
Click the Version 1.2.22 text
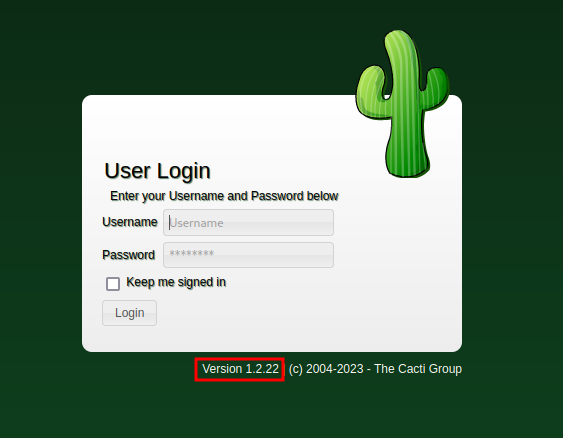tap(240, 369)
